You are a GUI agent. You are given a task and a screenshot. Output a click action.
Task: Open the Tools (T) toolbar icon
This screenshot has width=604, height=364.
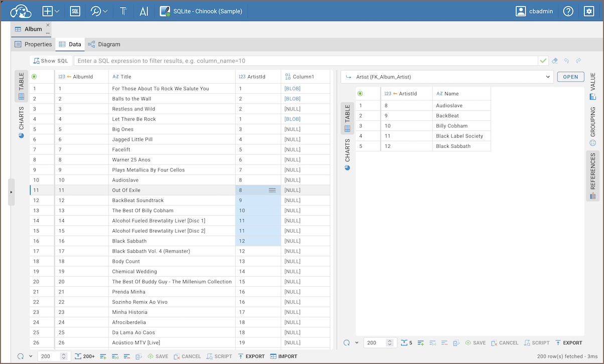pos(123,11)
